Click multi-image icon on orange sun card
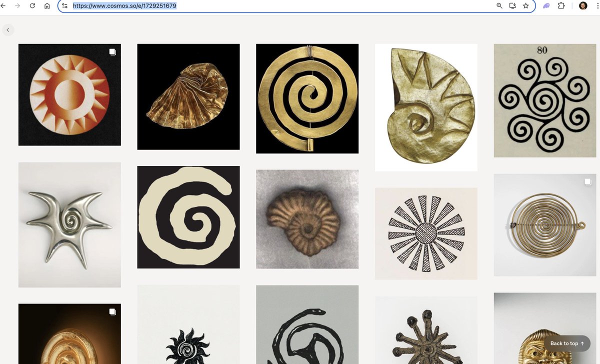 [112, 51]
